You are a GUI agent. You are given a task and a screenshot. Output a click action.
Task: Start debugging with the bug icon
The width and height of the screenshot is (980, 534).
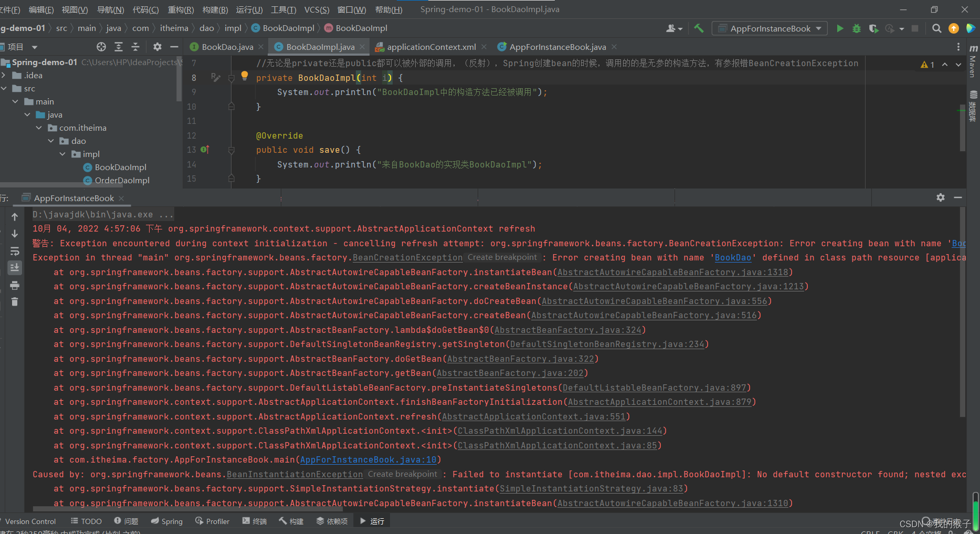tap(857, 28)
